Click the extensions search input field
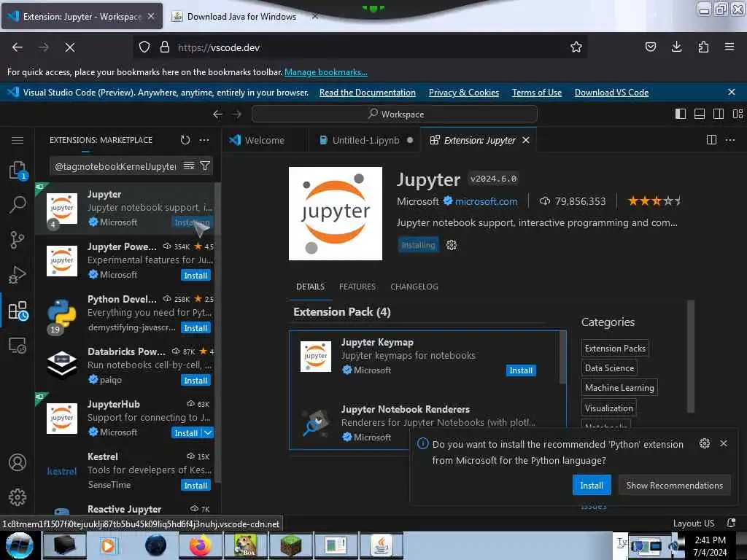The height and width of the screenshot is (560, 747). [115, 166]
